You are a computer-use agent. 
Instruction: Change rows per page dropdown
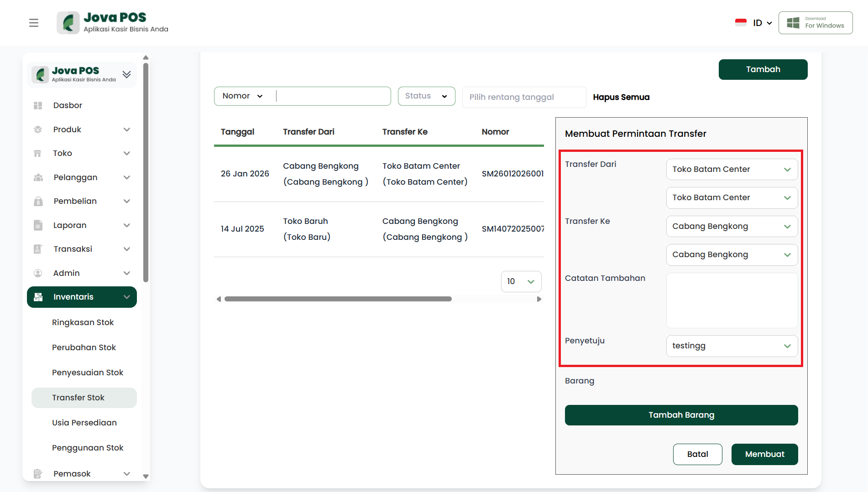tap(521, 282)
